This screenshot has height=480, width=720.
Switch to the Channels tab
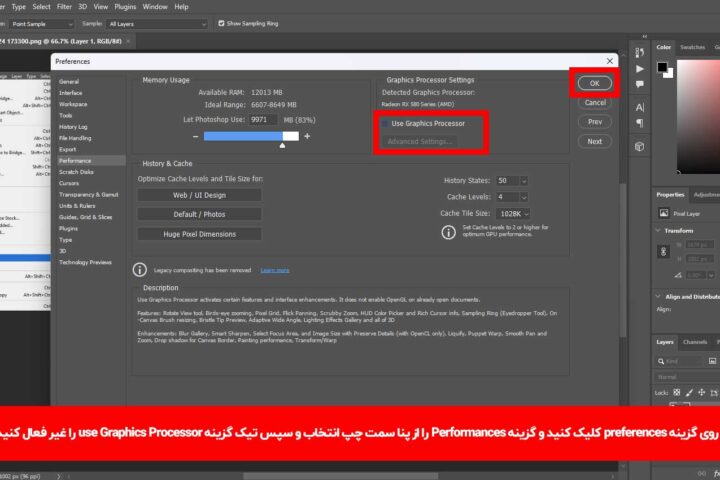point(695,342)
